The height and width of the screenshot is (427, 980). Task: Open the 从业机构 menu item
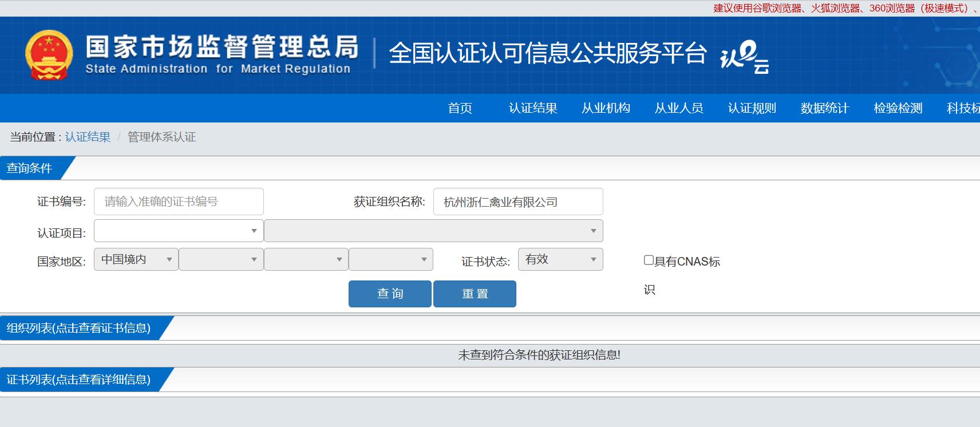coord(606,108)
